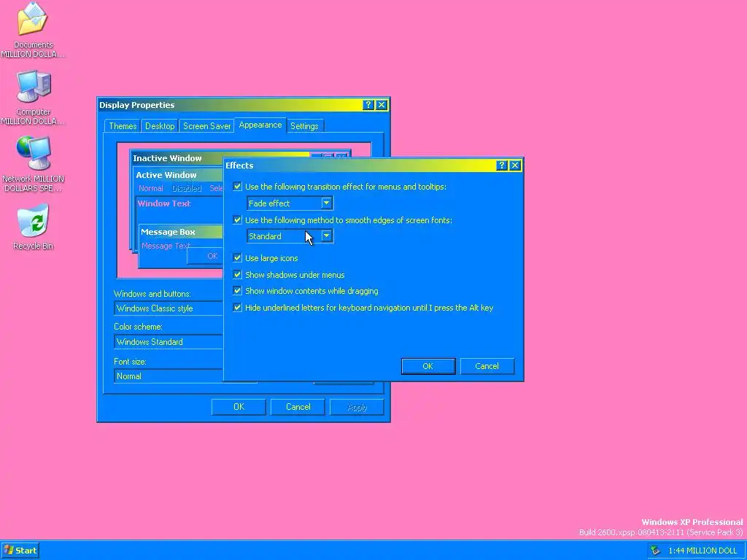Click the taskbar clock showing 1:44
This screenshot has height=560, width=747.
703,551
